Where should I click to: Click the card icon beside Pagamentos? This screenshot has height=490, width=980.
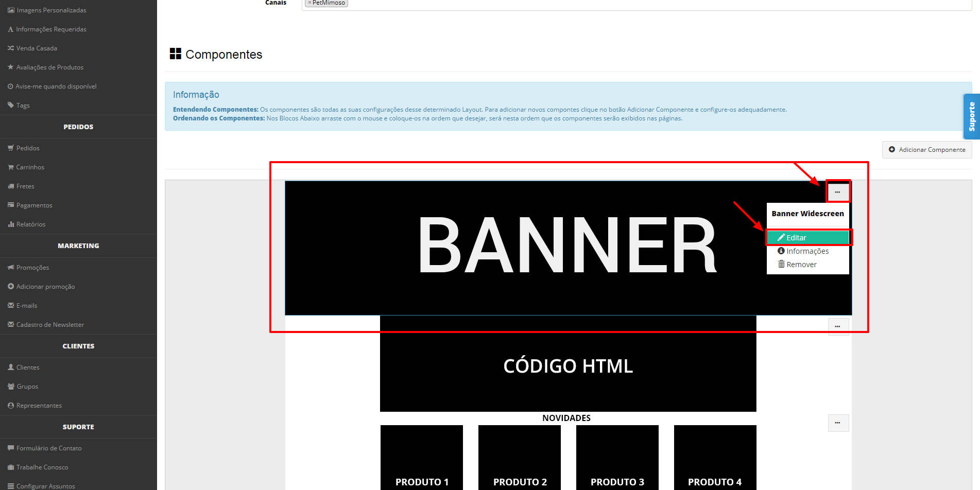[x=11, y=205]
